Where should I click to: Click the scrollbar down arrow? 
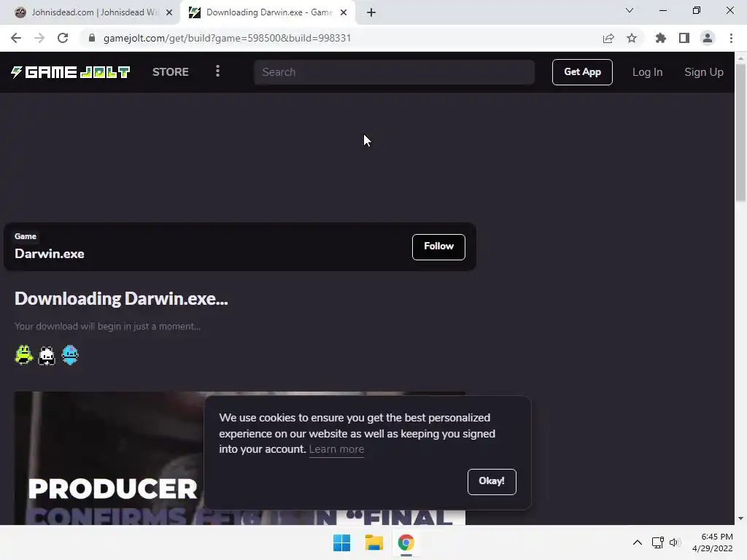point(741,518)
